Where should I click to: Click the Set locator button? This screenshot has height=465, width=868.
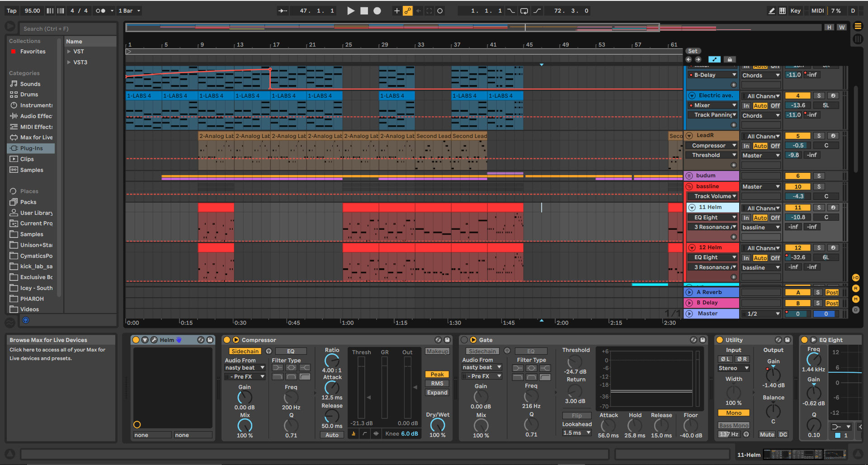(x=693, y=51)
